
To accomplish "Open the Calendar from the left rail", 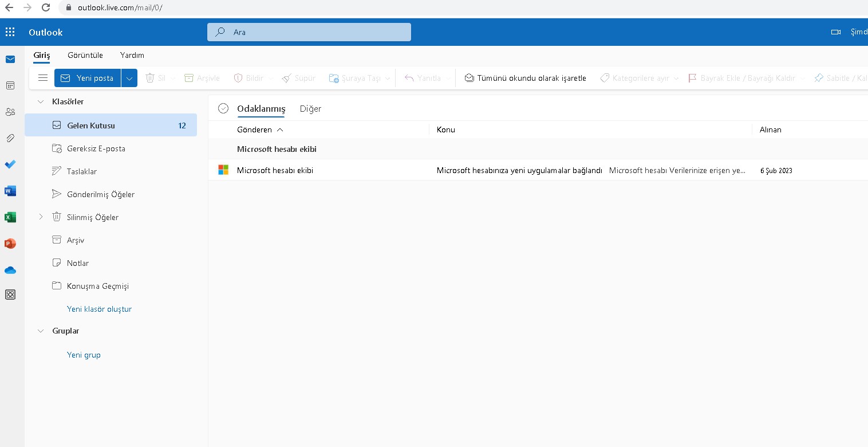I will coord(10,85).
